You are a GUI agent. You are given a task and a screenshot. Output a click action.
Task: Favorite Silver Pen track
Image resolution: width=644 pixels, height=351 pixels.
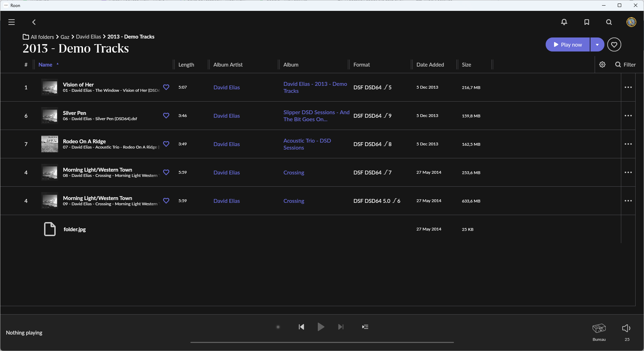tap(166, 116)
